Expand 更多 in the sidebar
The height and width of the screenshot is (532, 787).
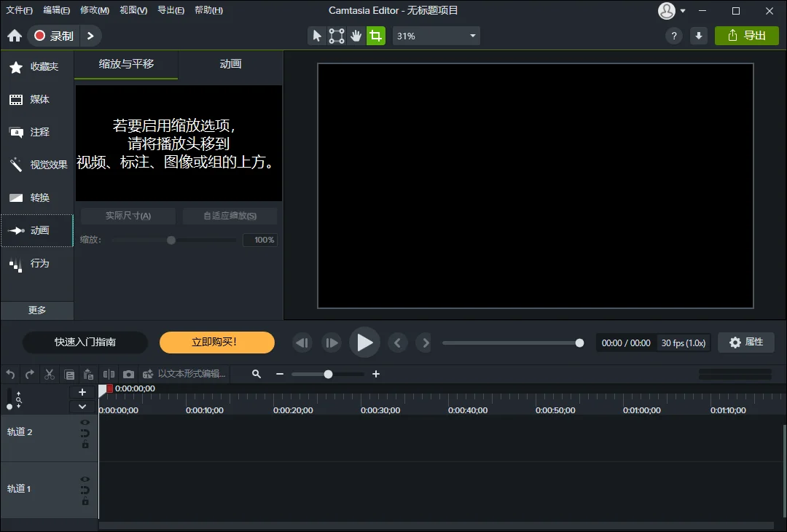37,310
